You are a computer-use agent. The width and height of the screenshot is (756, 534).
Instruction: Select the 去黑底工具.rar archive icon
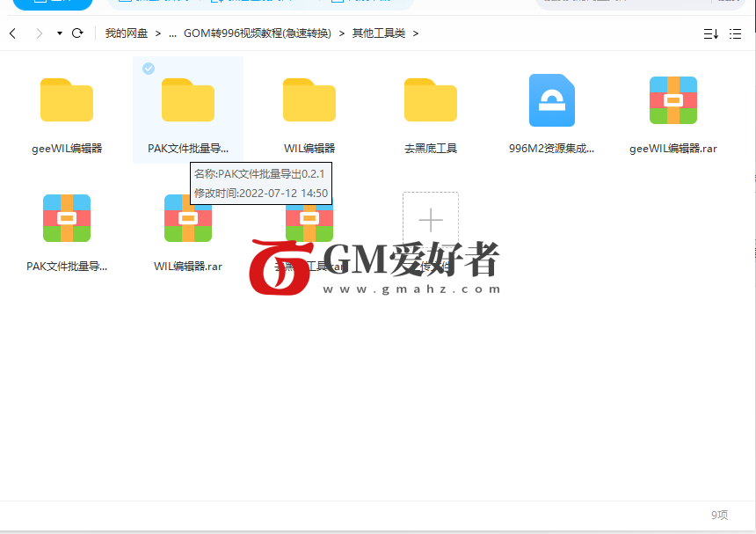pos(309,222)
